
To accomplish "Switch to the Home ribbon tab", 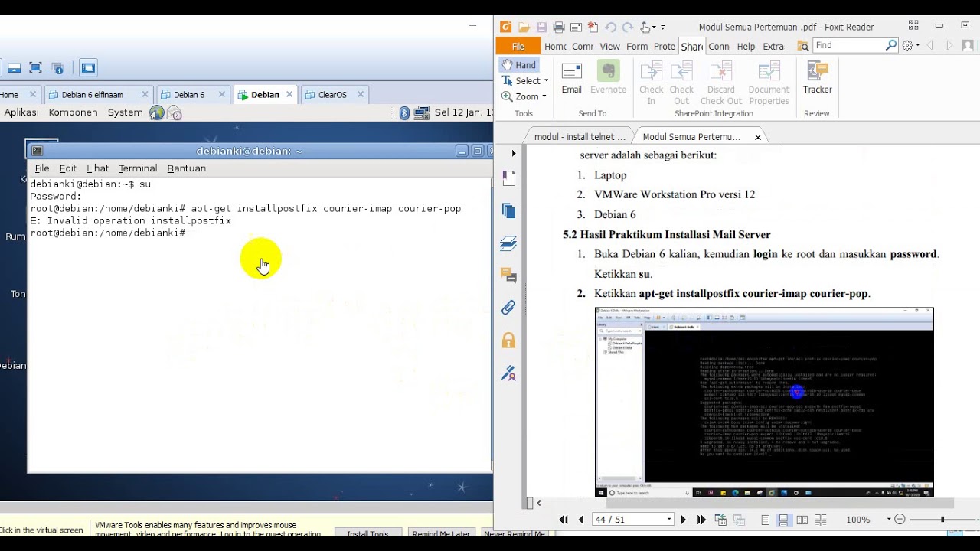I will click(x=555, y=46).
